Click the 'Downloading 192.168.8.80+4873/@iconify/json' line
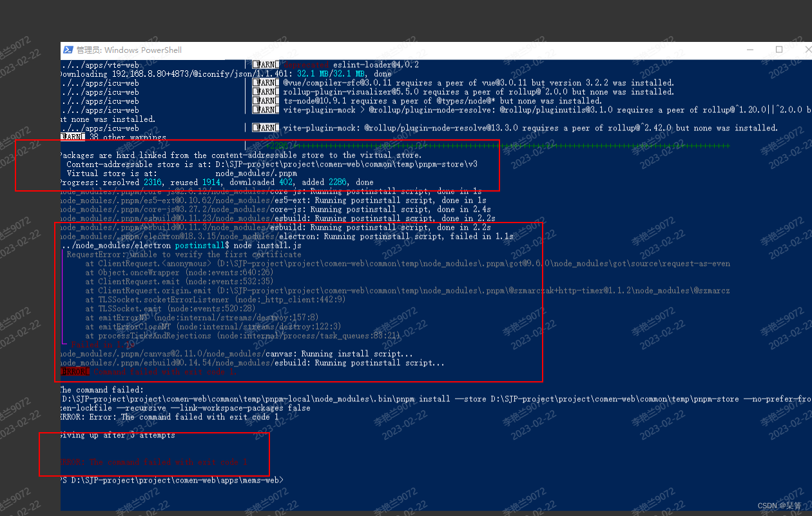 (x=226, y=74)
